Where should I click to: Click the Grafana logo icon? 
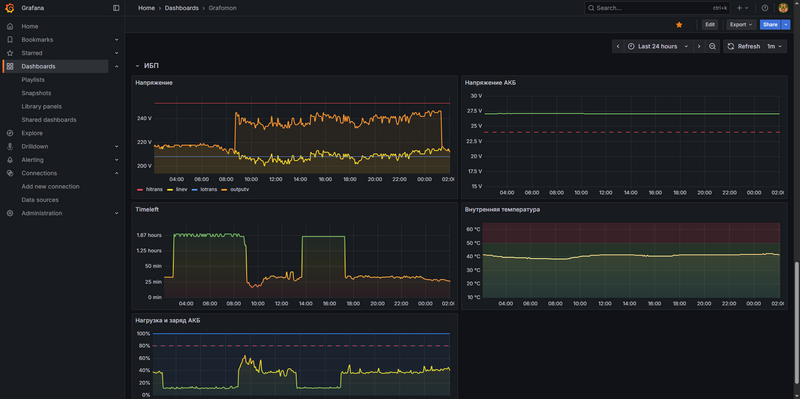pyautogui.click(x=10, y=8)
